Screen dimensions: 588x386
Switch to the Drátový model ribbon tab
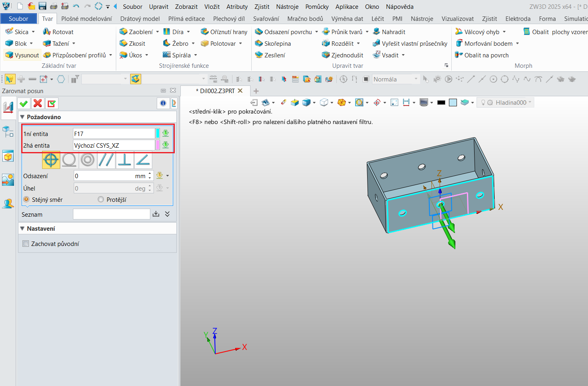(x=140, y=18)
